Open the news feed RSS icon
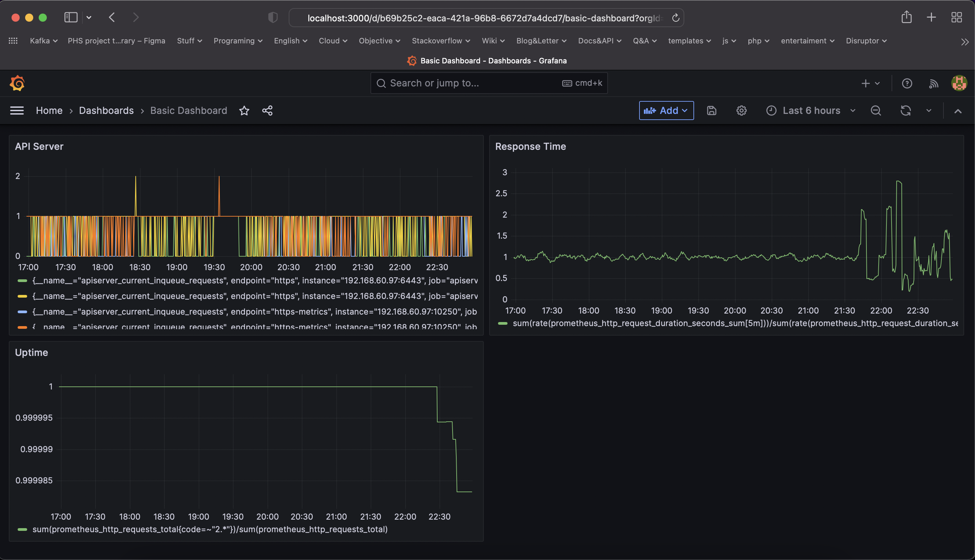Image resolution: width=975 pixels, height=560 pixels. pyautogui.click(x=933, y=83)
